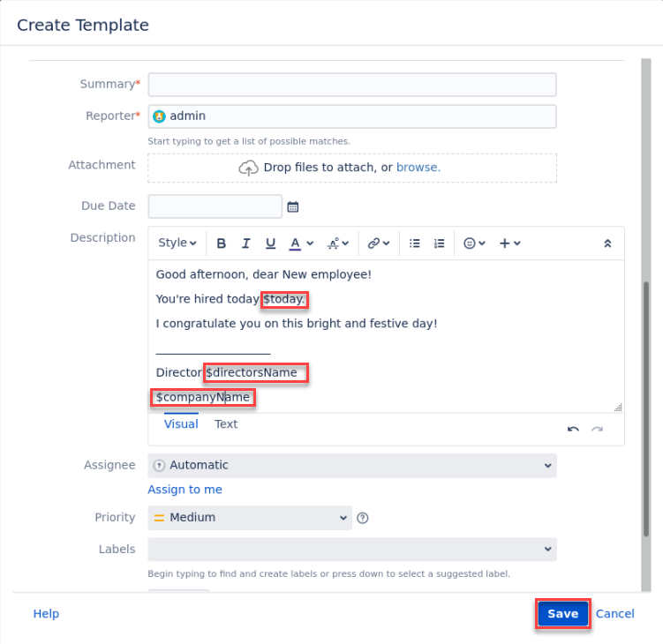Open the emoji insert menu

tap(475, 243)
